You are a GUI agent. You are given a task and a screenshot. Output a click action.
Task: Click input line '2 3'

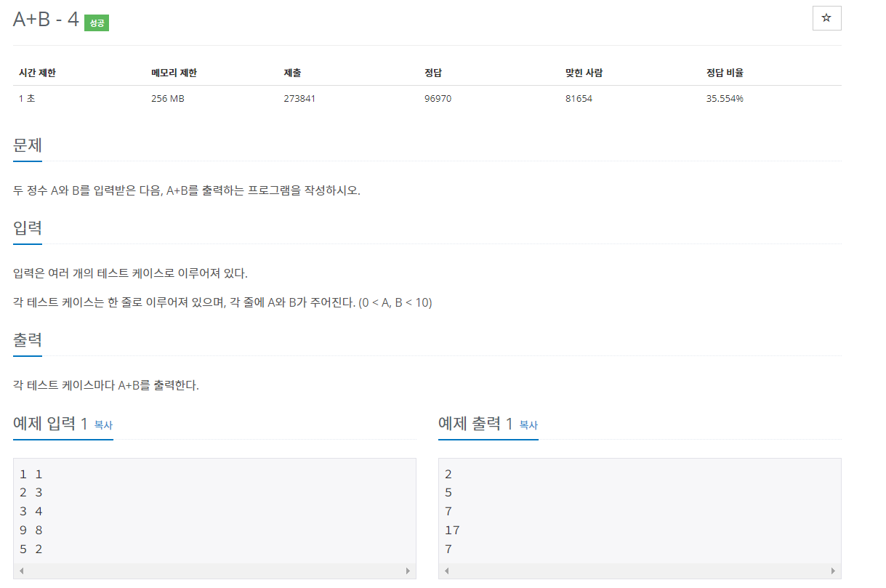(31, 493)
